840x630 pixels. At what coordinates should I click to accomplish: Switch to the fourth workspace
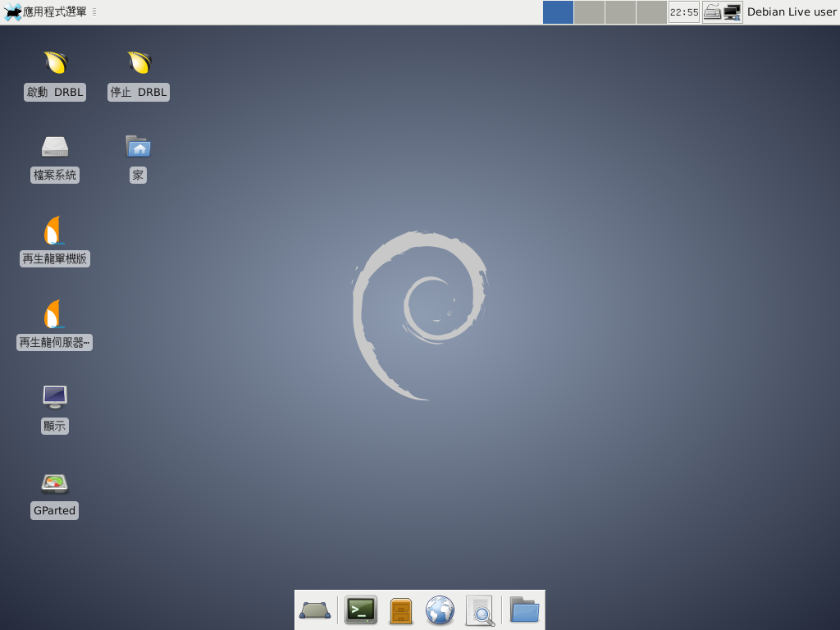click(x=651, y=12)
